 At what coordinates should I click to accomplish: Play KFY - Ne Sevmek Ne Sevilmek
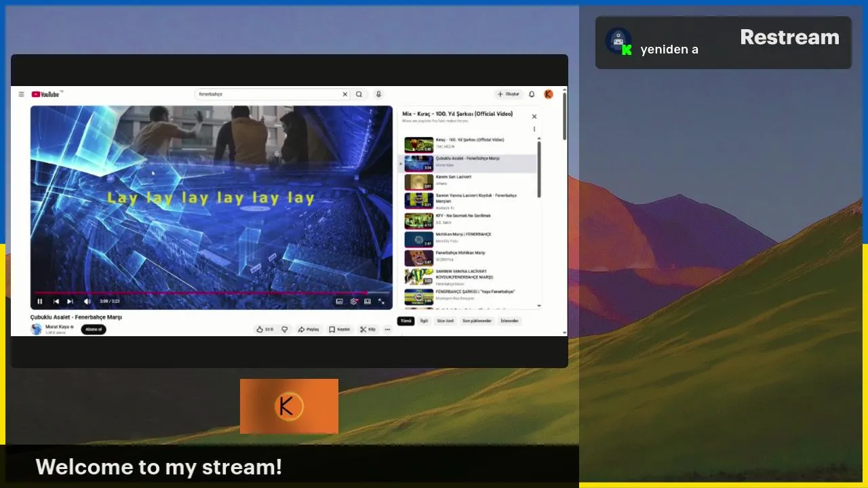point(468,220)
